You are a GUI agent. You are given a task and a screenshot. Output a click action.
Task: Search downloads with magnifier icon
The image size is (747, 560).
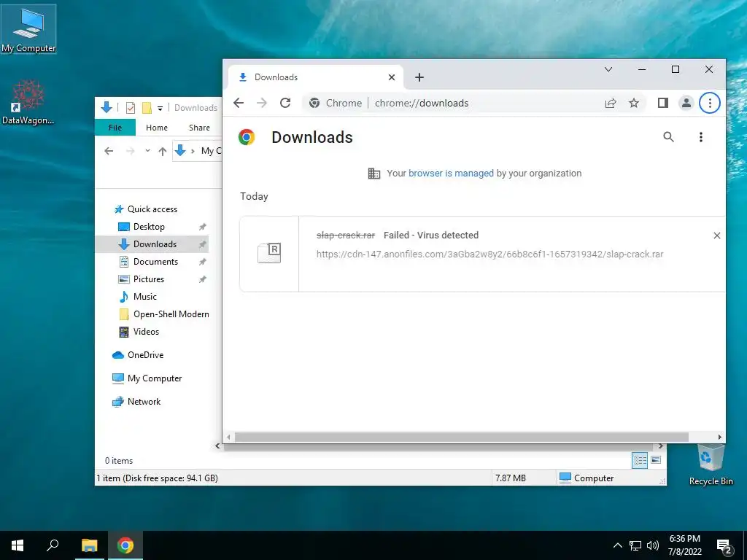pos(668,137)
